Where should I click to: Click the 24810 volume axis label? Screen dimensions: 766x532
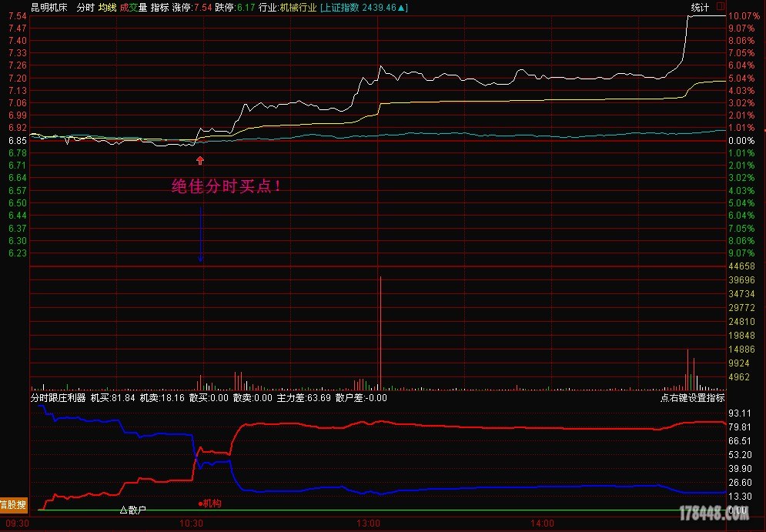click(741, 322)
